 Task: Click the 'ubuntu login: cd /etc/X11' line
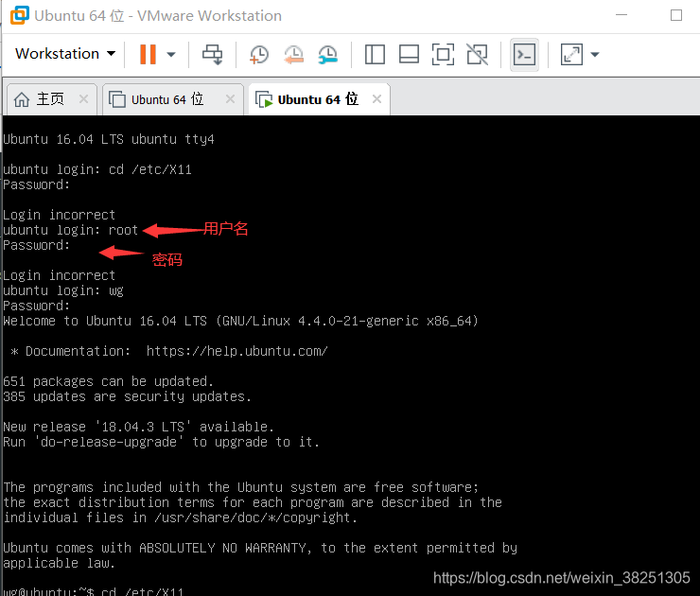pos(97,169)
